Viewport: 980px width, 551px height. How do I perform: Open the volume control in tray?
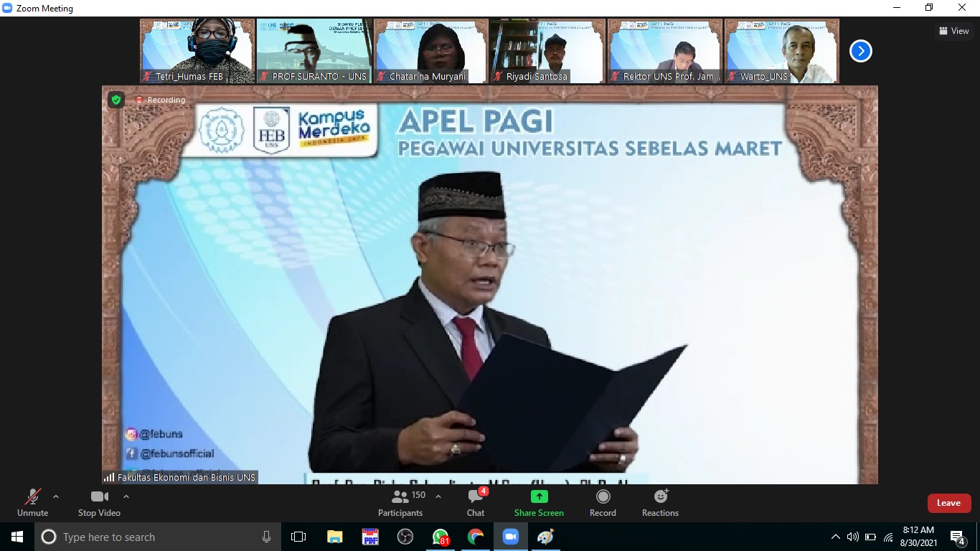pyautogui.click(x=853, y=537)
